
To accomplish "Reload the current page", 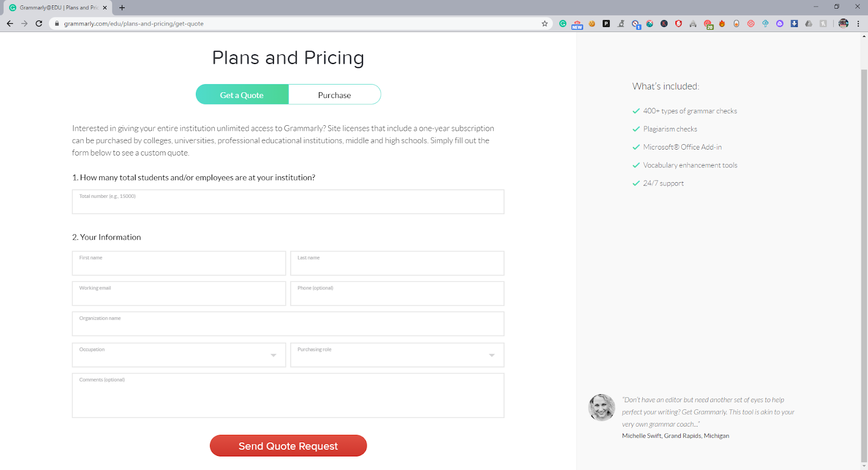I will coord(39,24).
